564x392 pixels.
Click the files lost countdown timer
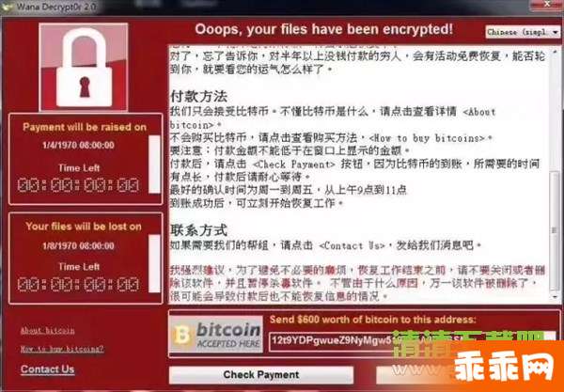click(78, 284)
